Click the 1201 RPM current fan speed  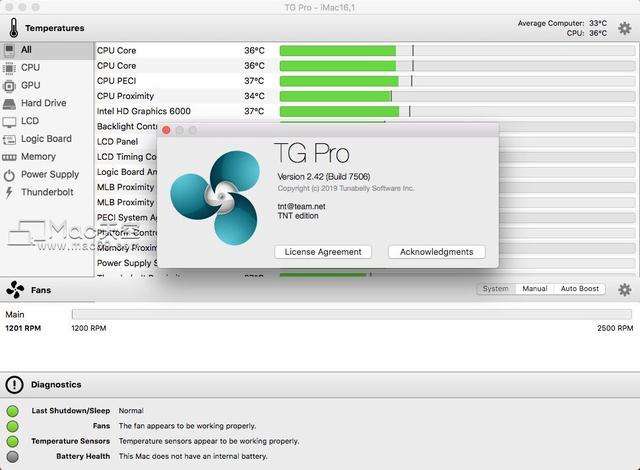click(23, 328)
